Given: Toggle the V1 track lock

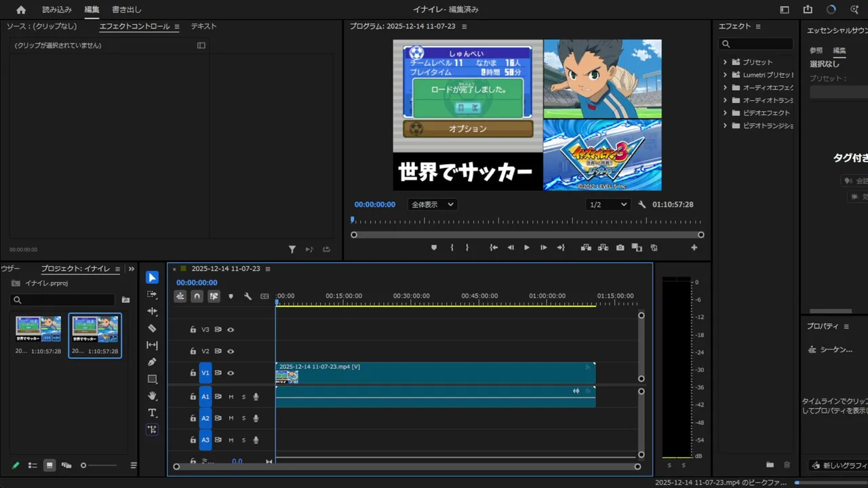Looking at the screenshot, I should click(x=193, y=373).
